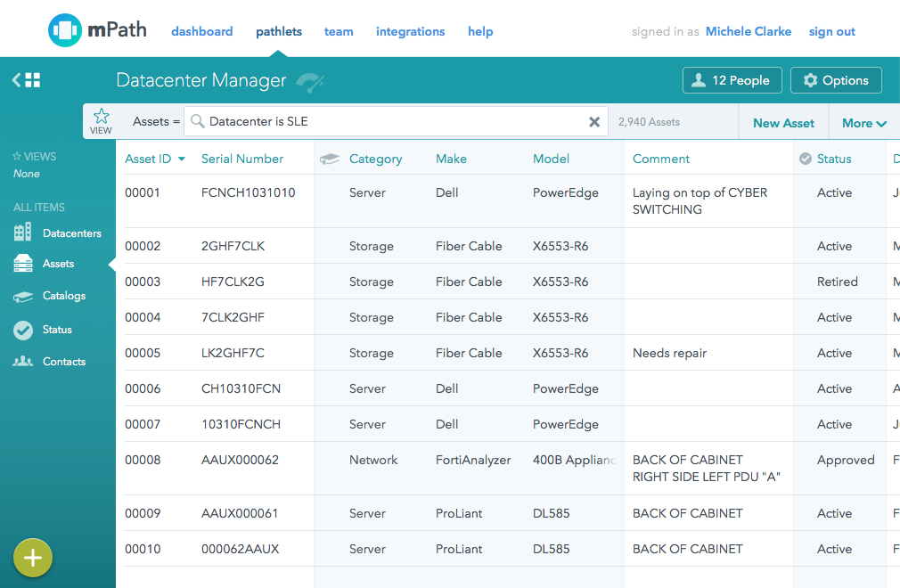Screen dimensions: 900x588
Task: Navigate to integrations
Action: point(410,31)
